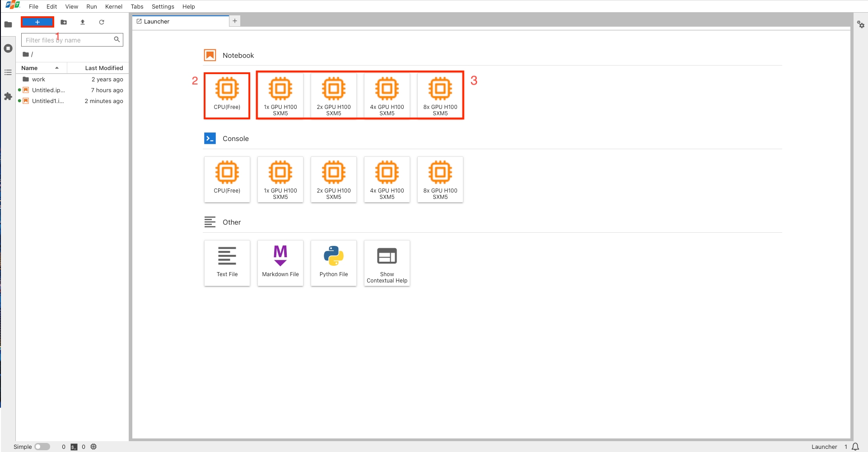Open the Running Terminals and Kernels sidebar
The image size is (868, 452).
(8, 48)
